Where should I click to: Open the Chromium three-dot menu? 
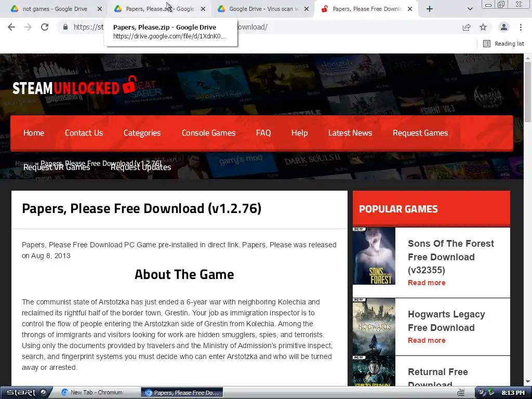pos(521,27)
